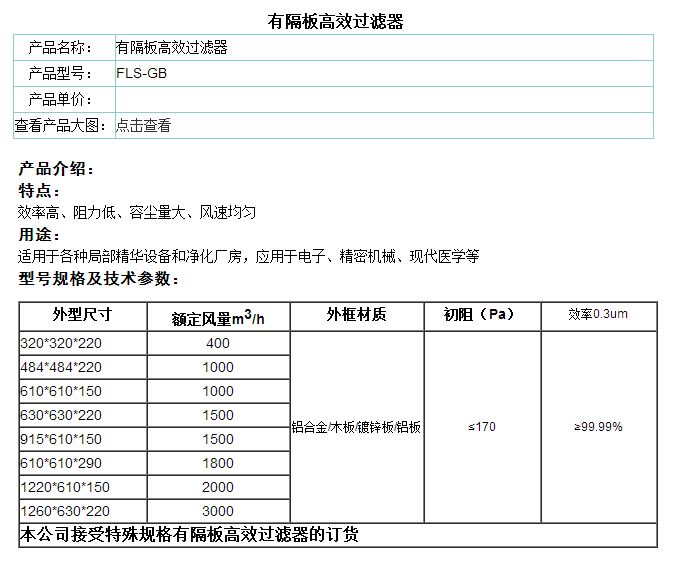This screenshot has width=676, height=566.
Task: Click the text 效率高、阻力低、容尘量大、风速均匀
Action: pos(137,213)
